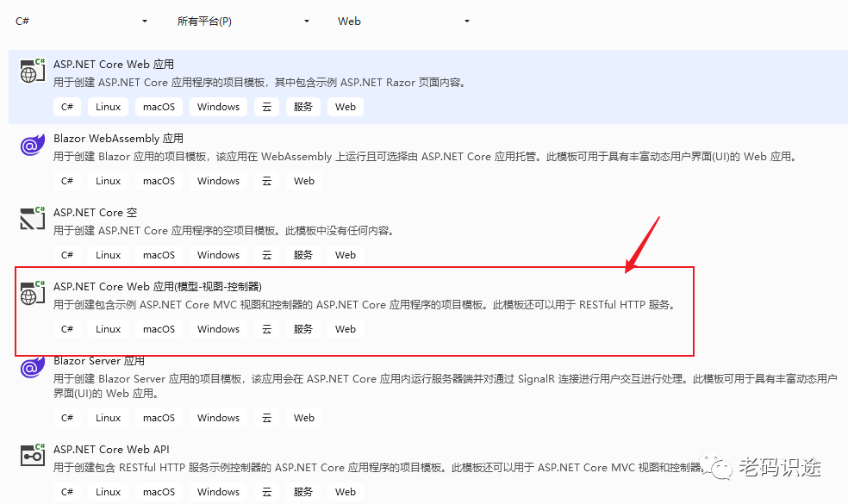Click macOS tag under Blazor WebAssembly 应用
This screenshot has width=848, height=504.
coord(159,181)
